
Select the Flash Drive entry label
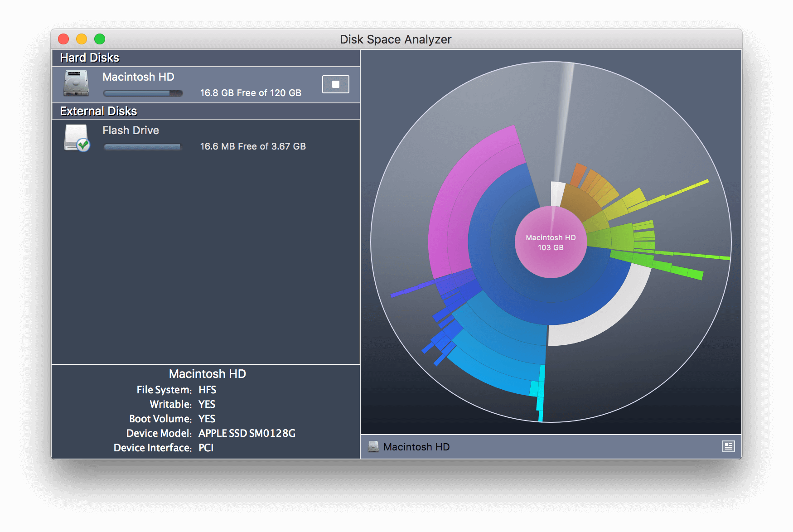click(x=131, y=131)
